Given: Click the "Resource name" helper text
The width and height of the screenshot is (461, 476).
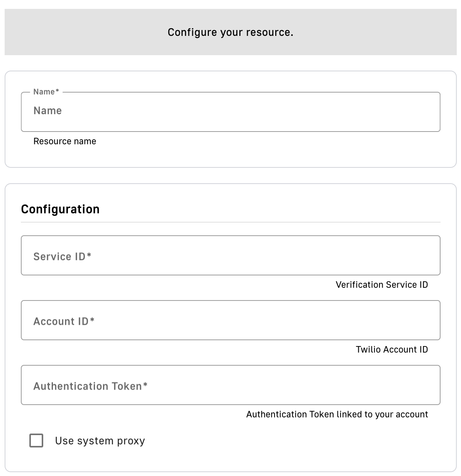Looking at the screenshot, I should point(65,141).
